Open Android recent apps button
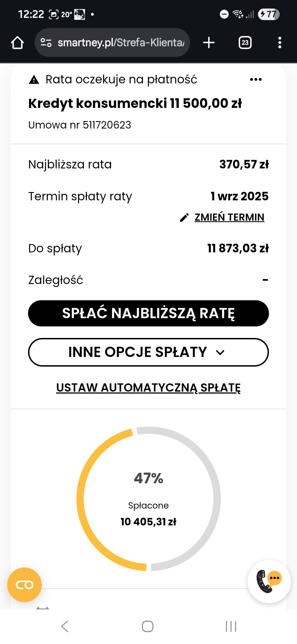Screen dimensions: 297x644 pyautogui.click(x=231, y=626)
